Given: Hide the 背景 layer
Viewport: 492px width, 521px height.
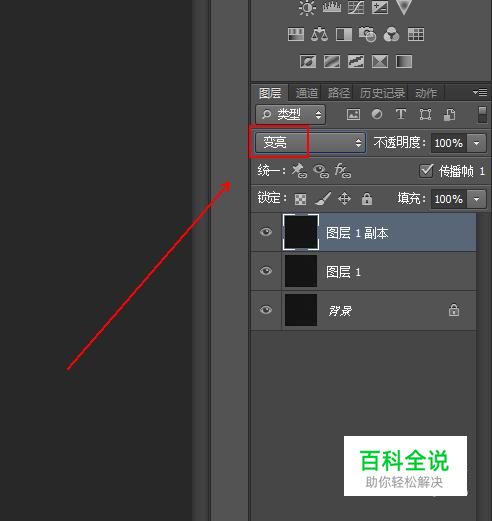Looking at the screenshot, I should (x=266, y=310).
